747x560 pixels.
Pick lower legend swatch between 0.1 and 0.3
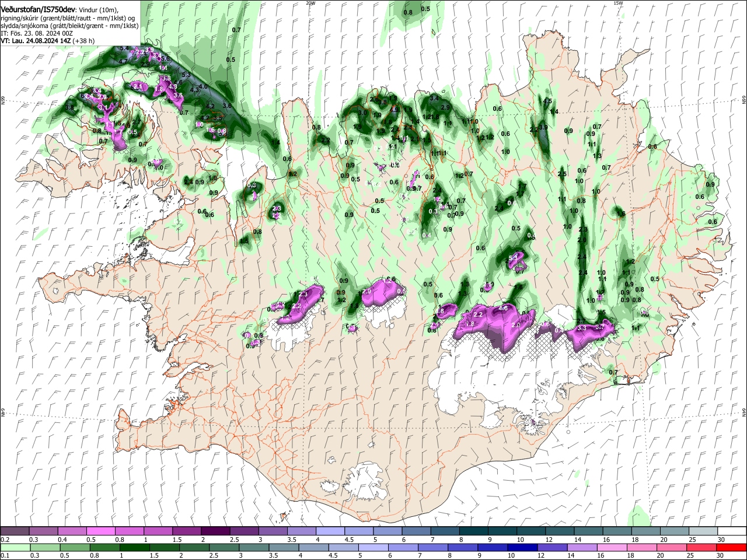point(15,547)
